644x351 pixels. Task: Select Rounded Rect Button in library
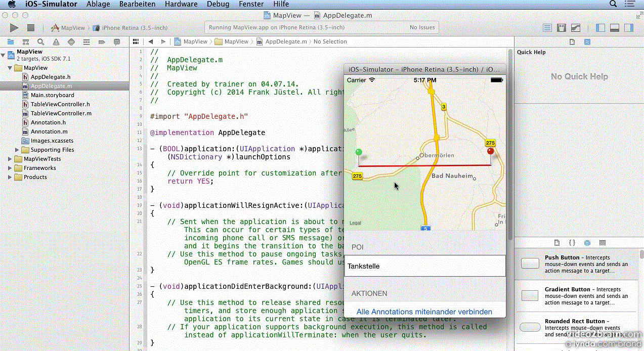click(576, 328)
